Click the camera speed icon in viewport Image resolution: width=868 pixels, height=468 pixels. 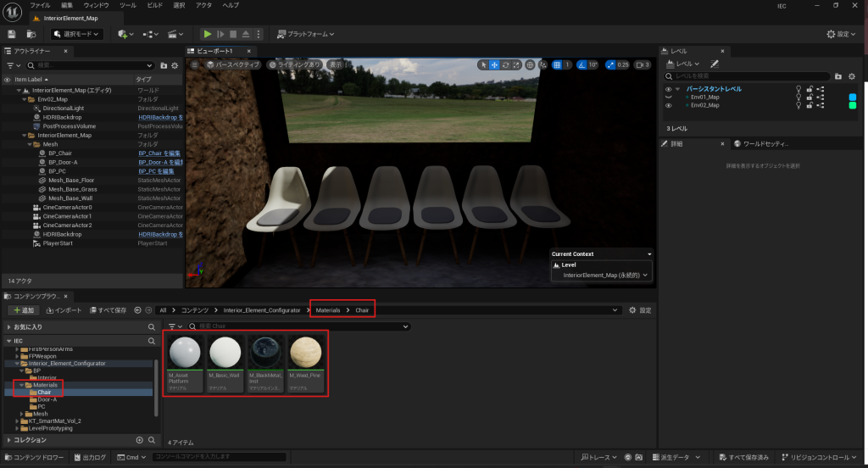click(639, 64)
